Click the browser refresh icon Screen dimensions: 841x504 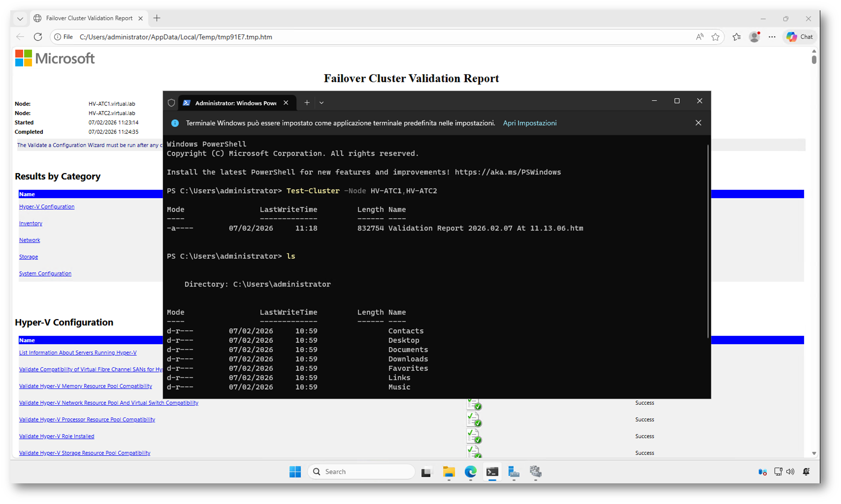click(x=38, y=37)
